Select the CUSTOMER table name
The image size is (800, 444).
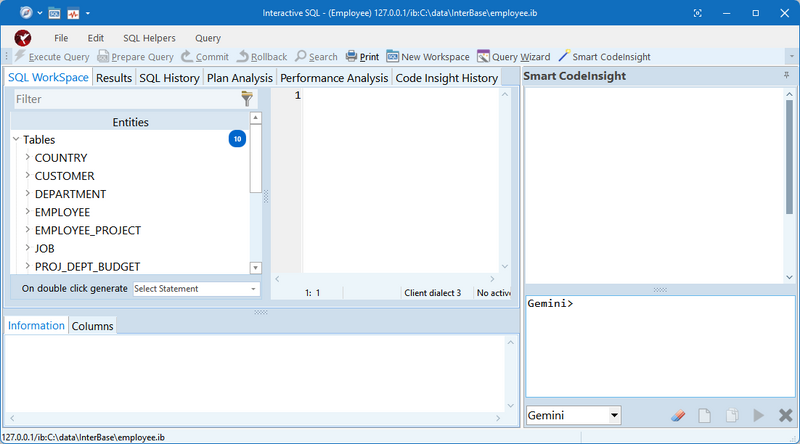(x=64, y=176)
